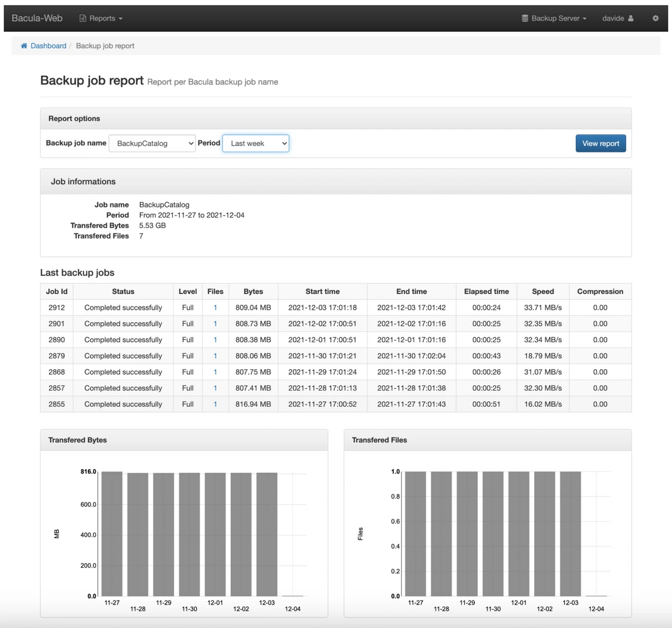The image size is (672, 628).
Task: Click elapsed time 00:00:51
Action: click(486, 404)
